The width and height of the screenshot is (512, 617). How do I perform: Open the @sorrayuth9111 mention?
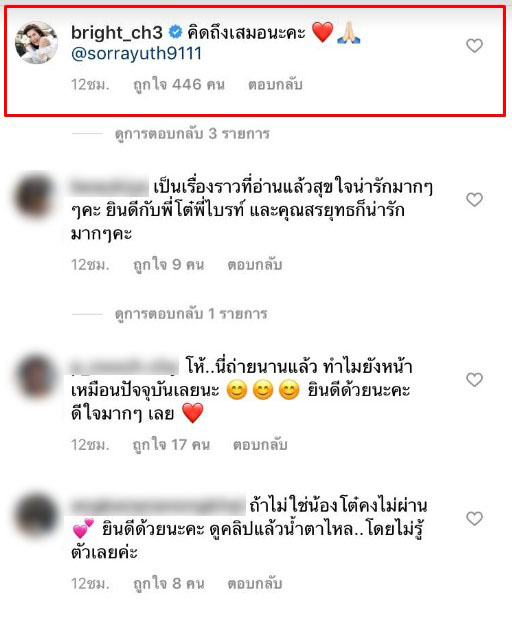[x=136, y=54]
